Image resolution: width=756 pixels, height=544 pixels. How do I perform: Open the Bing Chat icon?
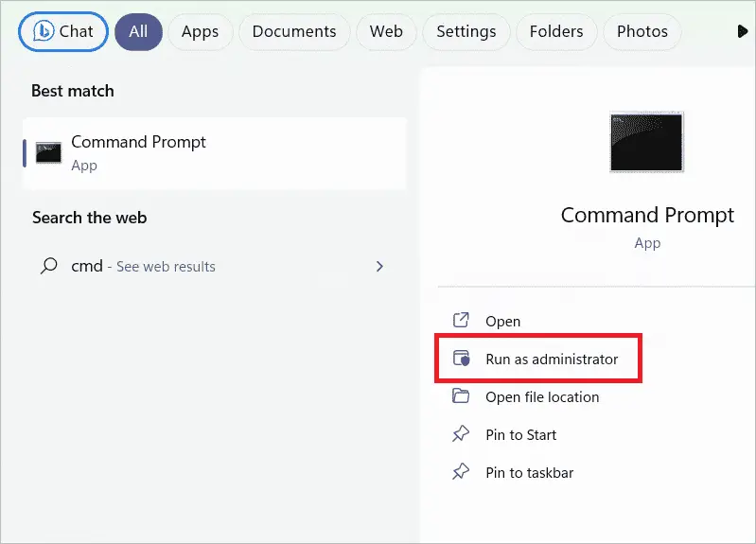44,31
